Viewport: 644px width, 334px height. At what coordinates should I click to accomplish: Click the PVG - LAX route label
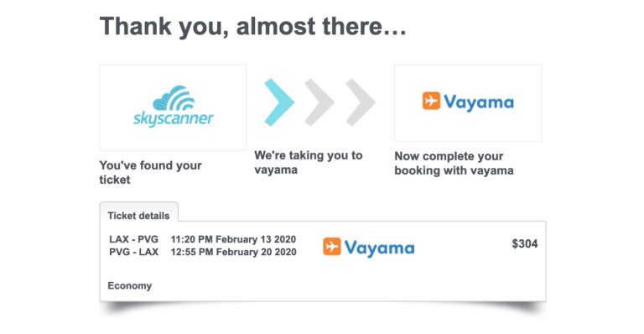[x=133, y=252]
